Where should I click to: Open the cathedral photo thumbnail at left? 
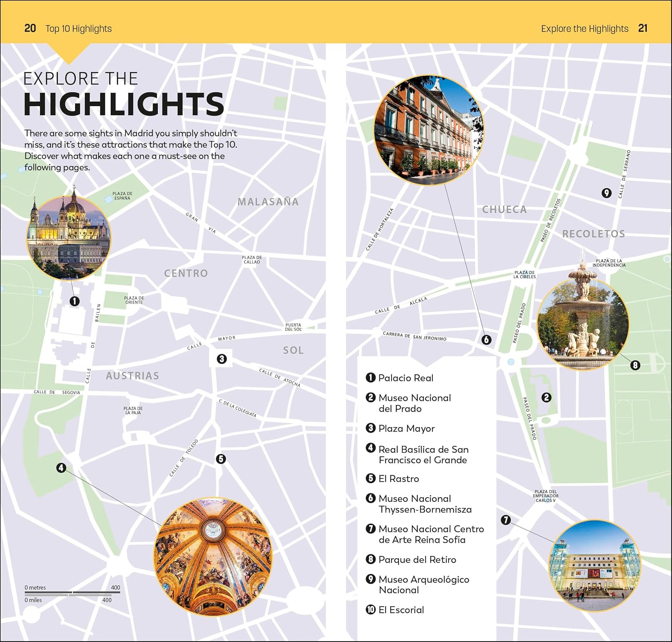(x=69, y=237)
